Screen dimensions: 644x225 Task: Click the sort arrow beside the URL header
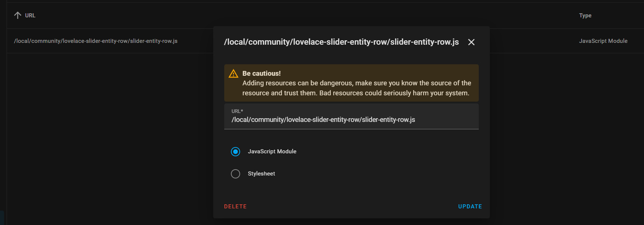coord(17,15)
